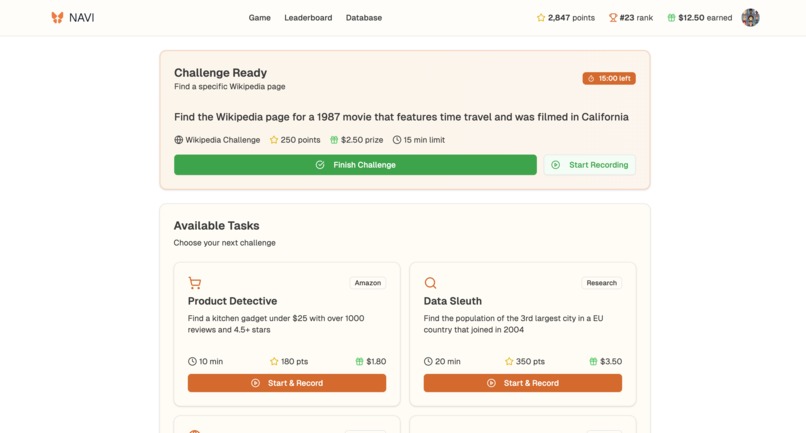The height and width of the screenshot is (433, 806).
Task: Click the kitchen gadget task description
Action: coord(276,324)
